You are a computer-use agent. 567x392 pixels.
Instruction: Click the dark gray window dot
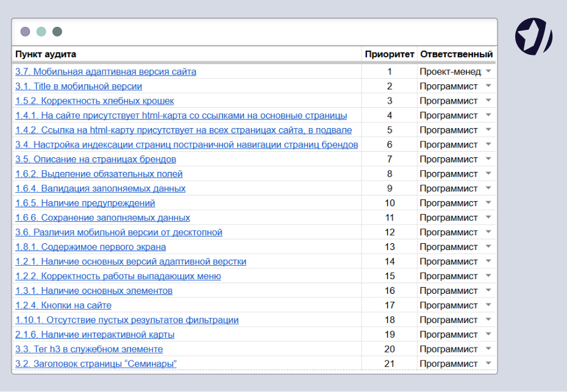click(x=57, y=32)
